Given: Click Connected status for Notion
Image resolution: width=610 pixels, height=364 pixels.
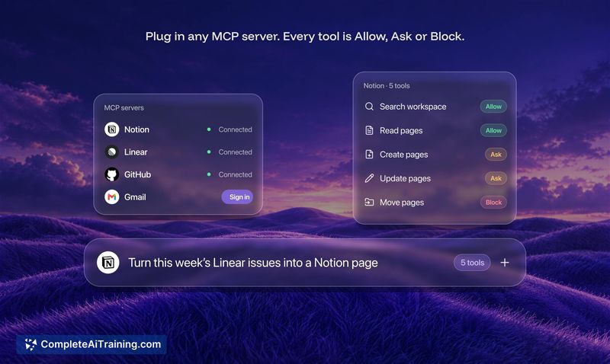Looking at the screenshot, I should tap(235, 129).
